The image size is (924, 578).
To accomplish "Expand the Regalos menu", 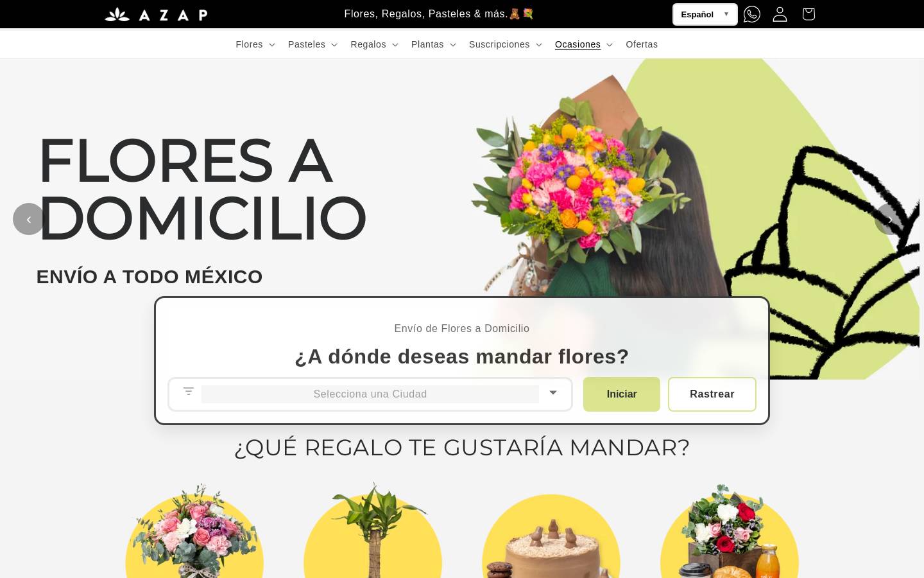I will click(x=375, y=44).
